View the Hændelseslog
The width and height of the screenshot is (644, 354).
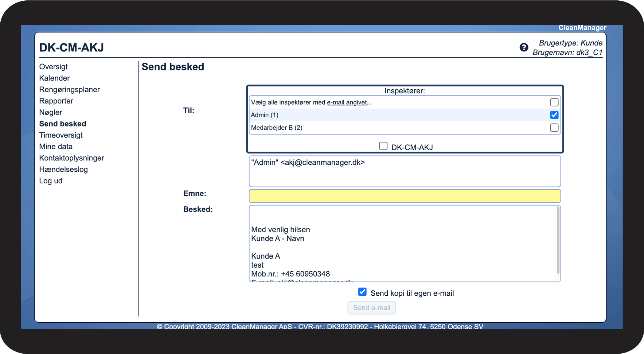(x=63, y=170)
